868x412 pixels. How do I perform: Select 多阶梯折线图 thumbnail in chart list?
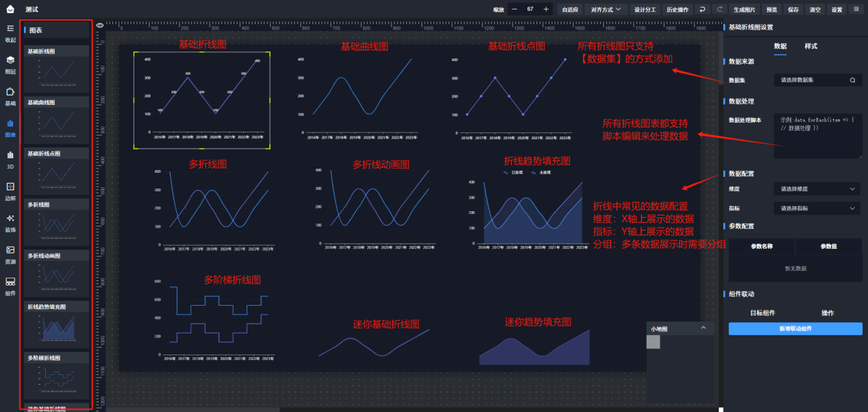[56, 377]
